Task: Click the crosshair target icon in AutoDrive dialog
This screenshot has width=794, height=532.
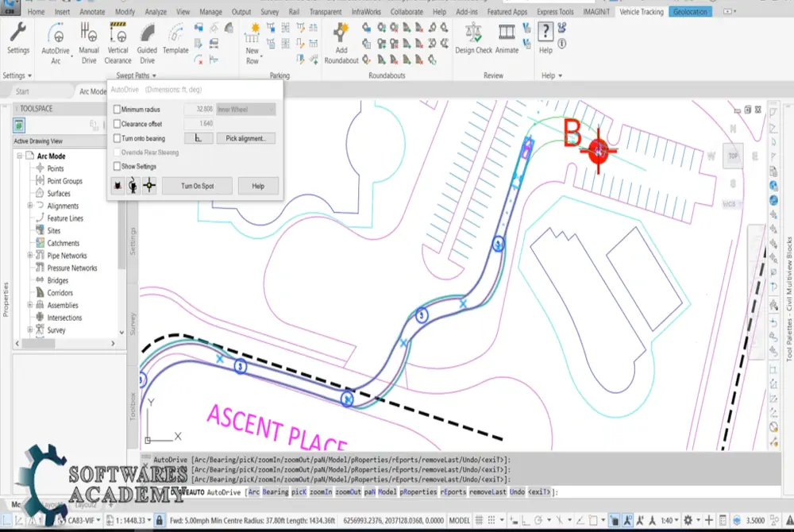Action: click(149, 186)
